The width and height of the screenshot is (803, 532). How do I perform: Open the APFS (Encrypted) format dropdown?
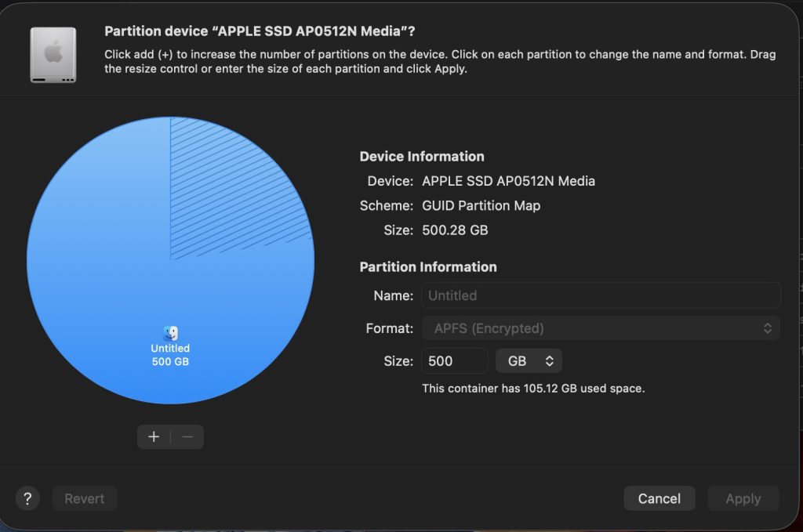click(x=601, y=328)
